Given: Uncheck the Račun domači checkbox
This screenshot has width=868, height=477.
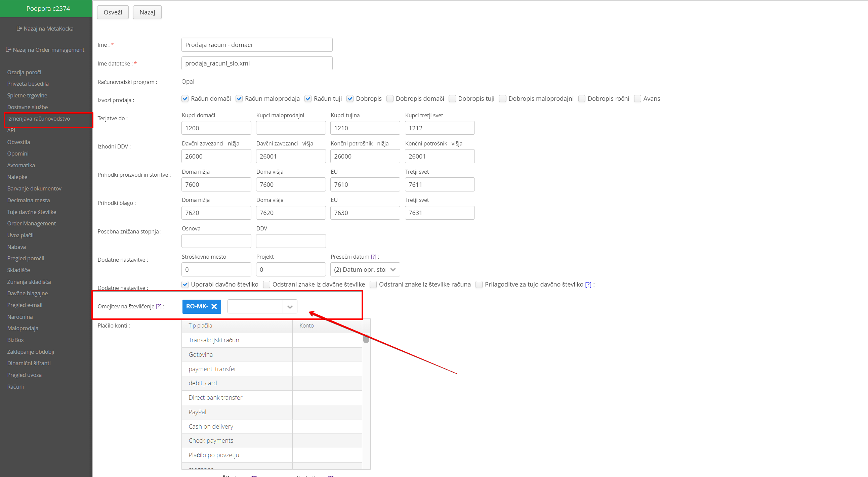Looking at the screenshot, I should pos(185,99).
